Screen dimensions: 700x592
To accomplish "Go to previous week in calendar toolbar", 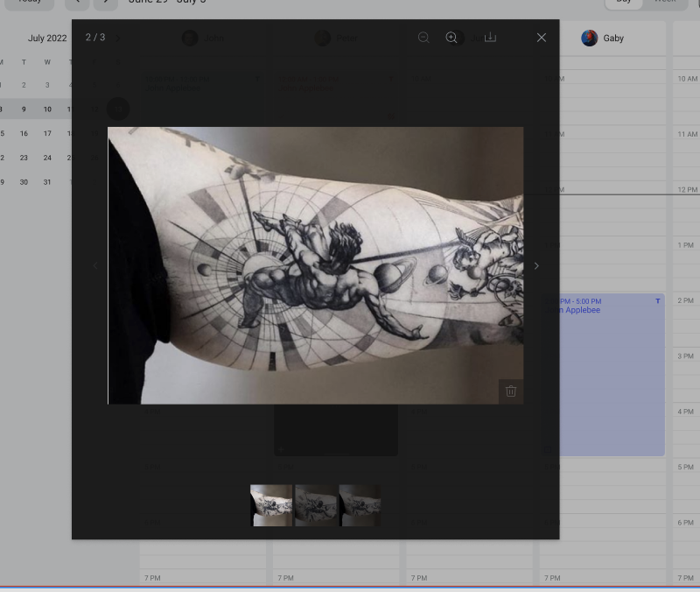I will (77, 4).
